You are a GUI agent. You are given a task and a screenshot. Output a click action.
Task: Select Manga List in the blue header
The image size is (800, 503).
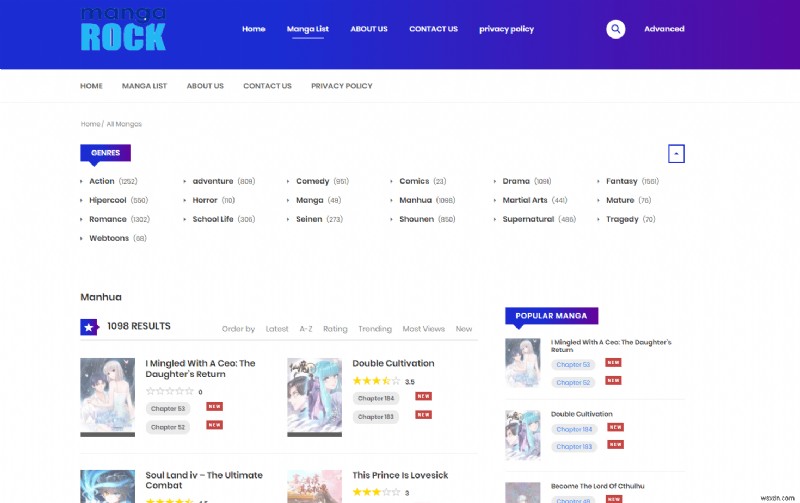308,29
